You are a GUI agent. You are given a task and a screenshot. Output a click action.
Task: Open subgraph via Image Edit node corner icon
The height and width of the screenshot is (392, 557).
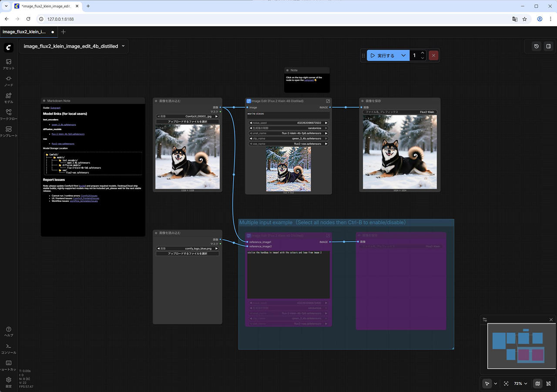328,101
